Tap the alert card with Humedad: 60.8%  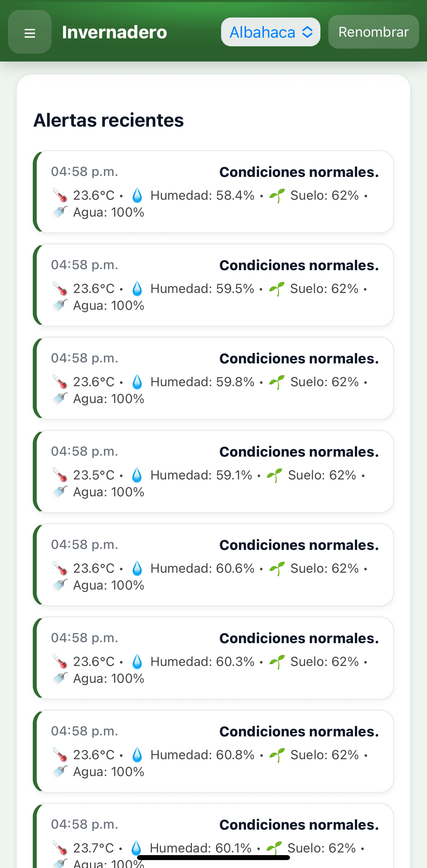pos(213,751)
